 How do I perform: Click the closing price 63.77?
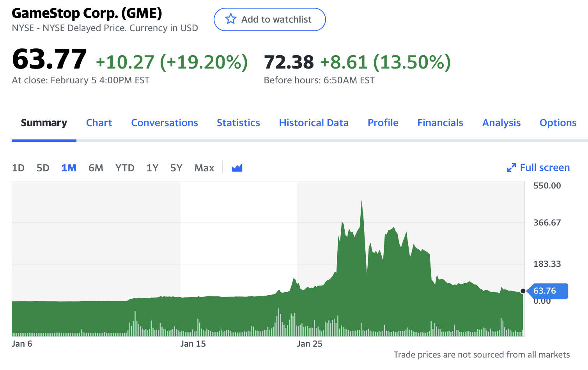[x=50, y=59]
